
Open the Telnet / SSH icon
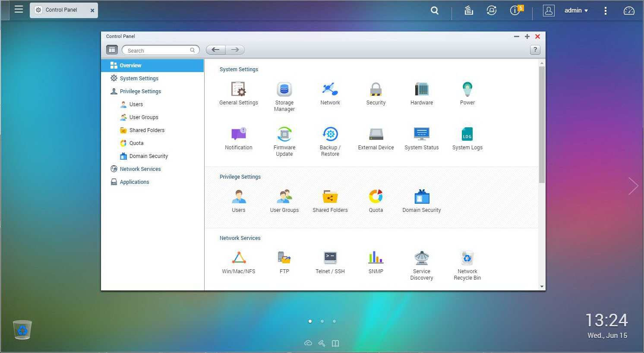tap(330, 258)
